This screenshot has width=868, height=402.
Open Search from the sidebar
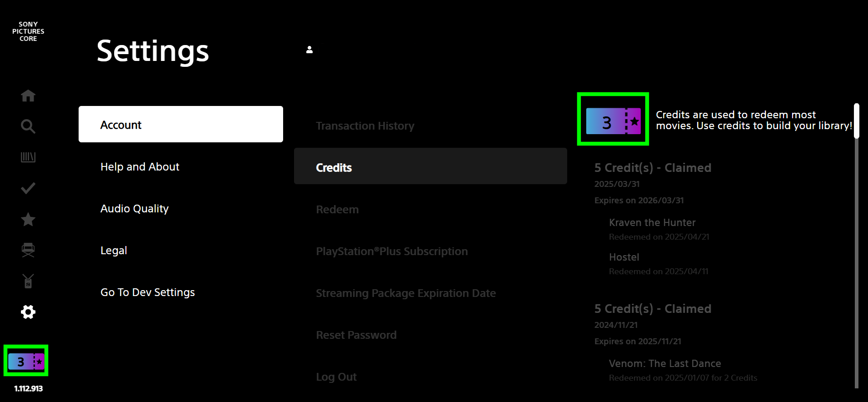click(28, 126)
